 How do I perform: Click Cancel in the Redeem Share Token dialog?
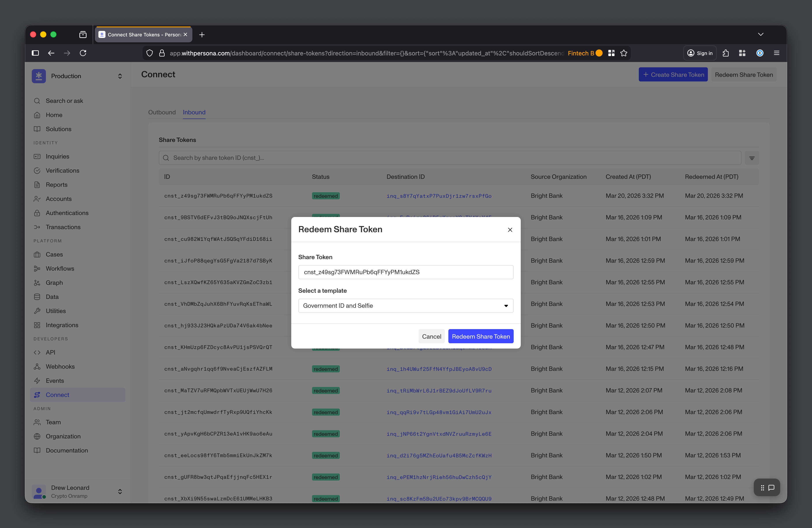[x=431, y=336]
